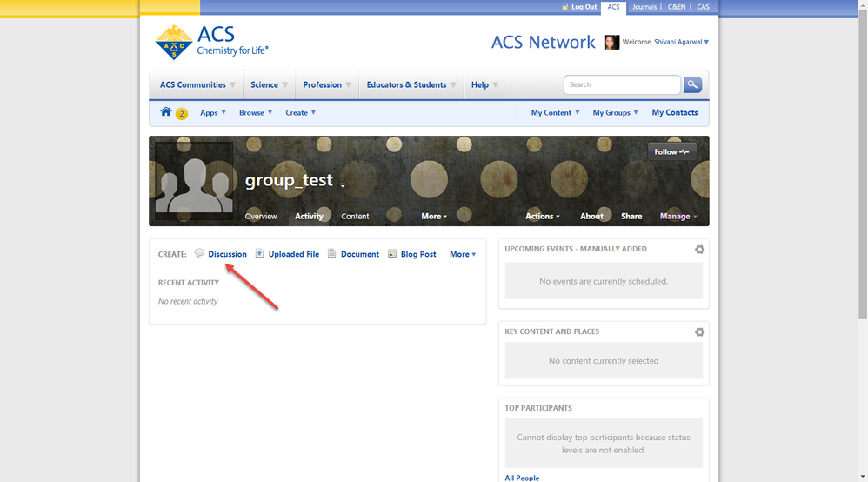
Task: Toggle Follow for group_test
Action: (671, 151)
